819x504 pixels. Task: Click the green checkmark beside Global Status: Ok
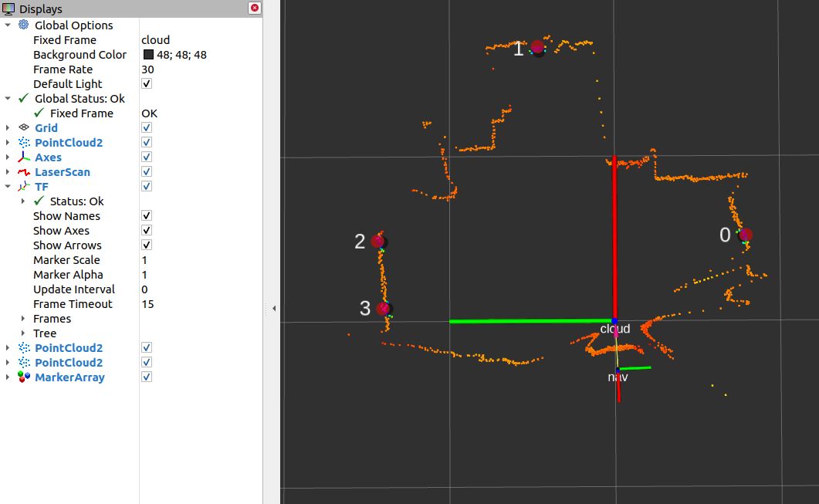(23, 98)
